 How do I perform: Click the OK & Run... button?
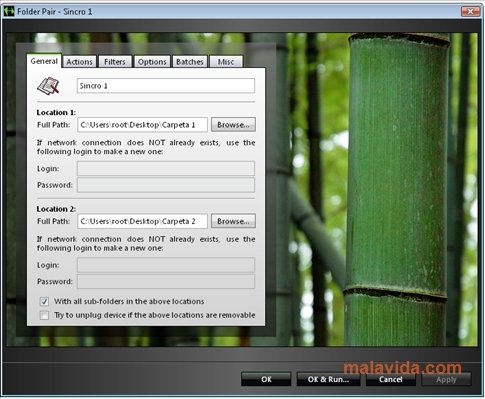coord(328,379)
